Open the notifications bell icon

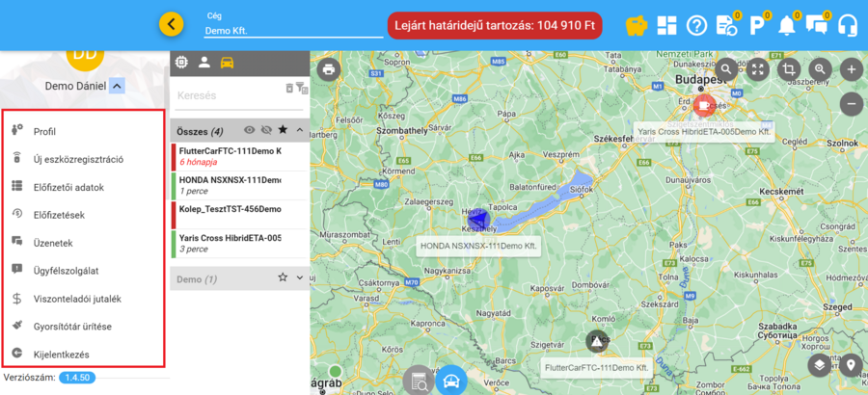[x=787, y=25]
